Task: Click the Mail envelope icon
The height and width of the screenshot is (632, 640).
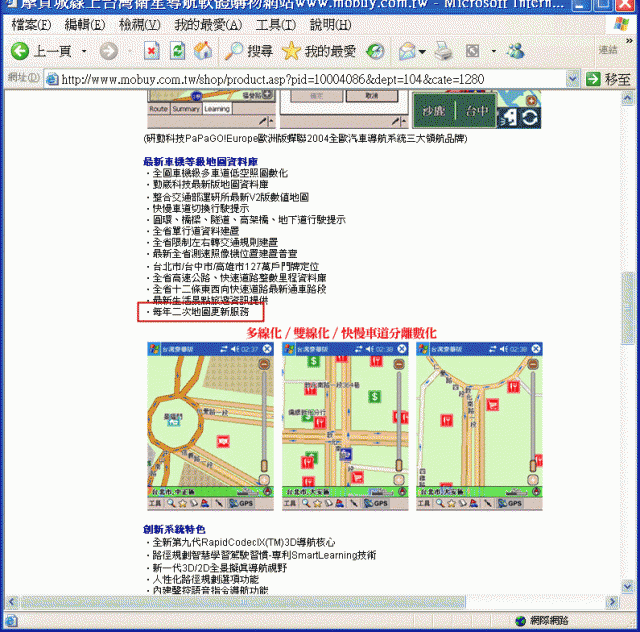Action: pyautogui.click(x=407, y=51)
